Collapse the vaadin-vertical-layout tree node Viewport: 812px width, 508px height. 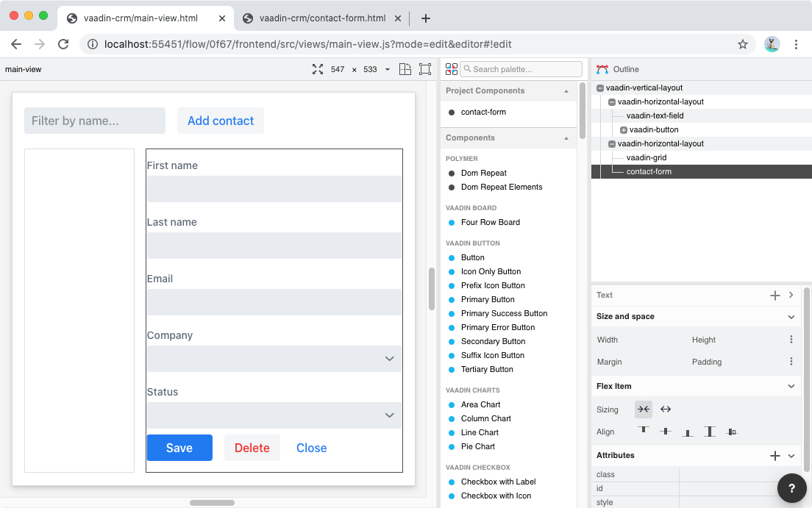click(x=600, y=88)
